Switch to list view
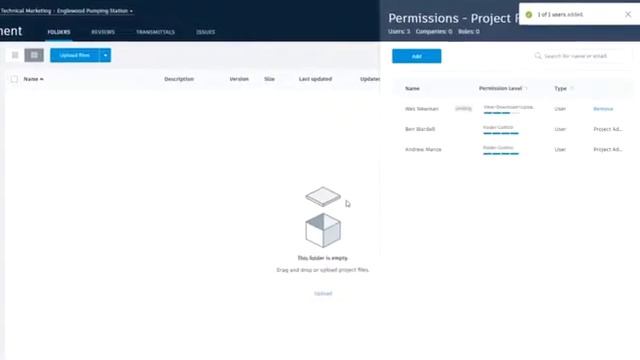640x360 pixels. click(x=34, y=55)
